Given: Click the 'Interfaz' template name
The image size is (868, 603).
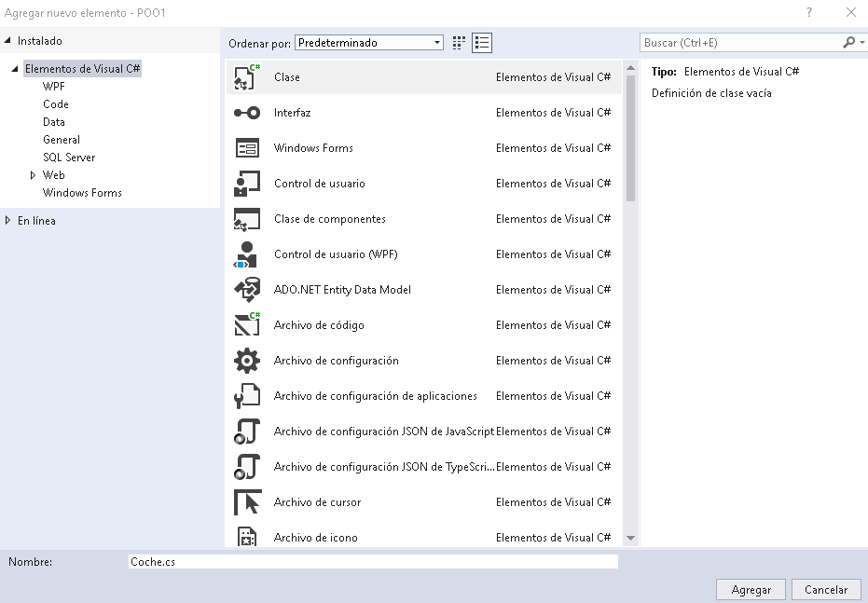Looking at the screenshot, I should tap(293, 113).
